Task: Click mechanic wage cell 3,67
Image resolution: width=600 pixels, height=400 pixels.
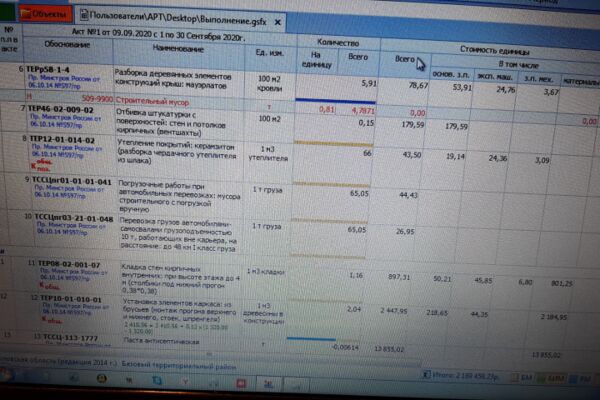Action: pos(551,92)
